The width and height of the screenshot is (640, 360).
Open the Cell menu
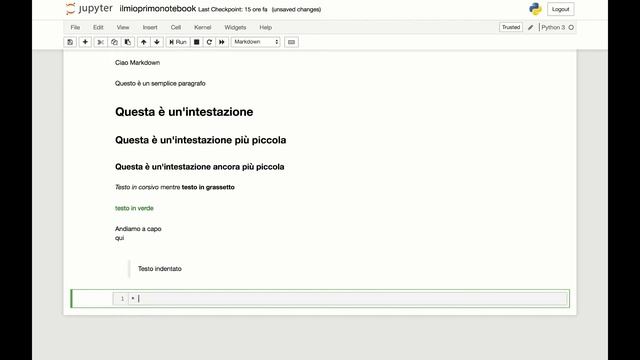pos(176,27)
